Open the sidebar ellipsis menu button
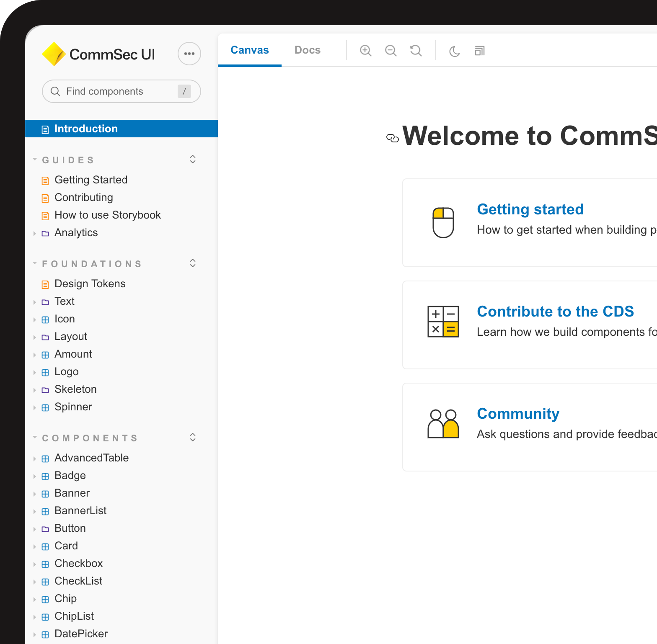 [189, 54]
